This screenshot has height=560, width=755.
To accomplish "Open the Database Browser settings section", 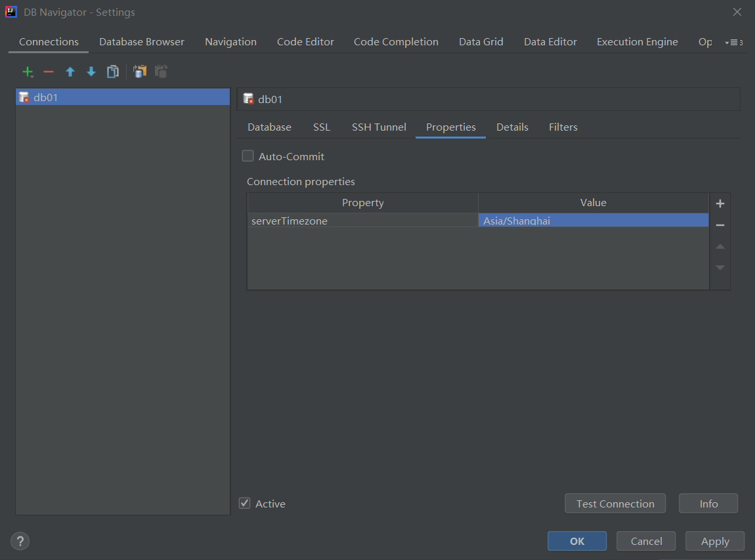I will click(142, 41).
